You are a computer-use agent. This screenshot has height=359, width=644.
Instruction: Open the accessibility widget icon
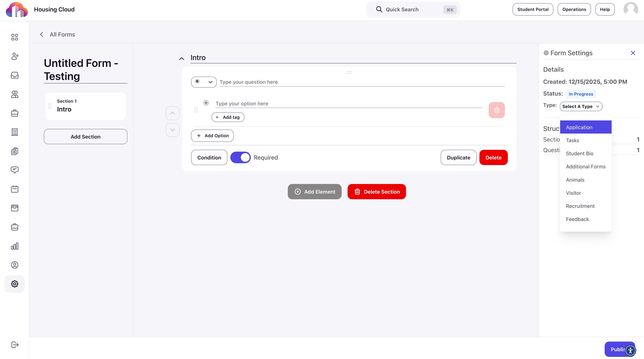click(630, 350)
